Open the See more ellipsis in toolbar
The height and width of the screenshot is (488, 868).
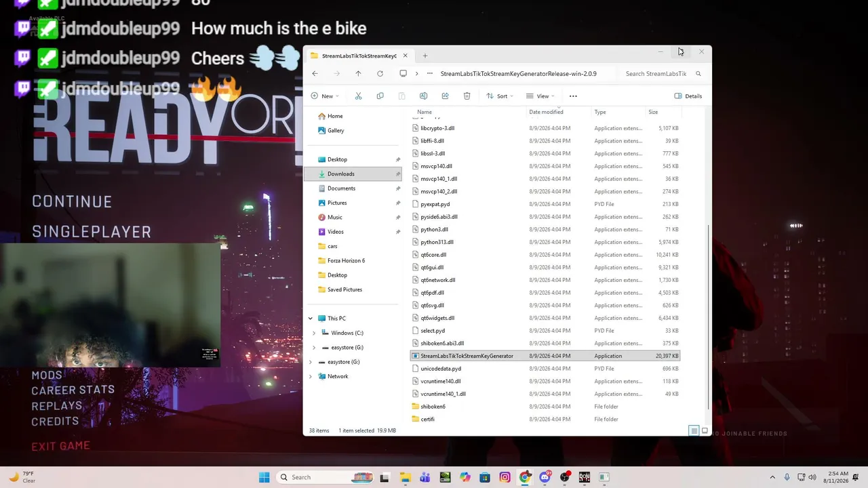[573, 96]
